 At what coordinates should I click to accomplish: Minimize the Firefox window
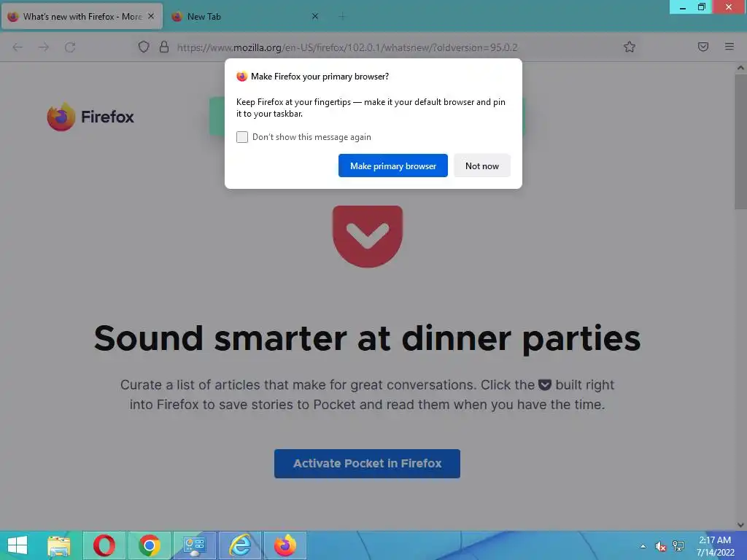(x=683, y=7)
